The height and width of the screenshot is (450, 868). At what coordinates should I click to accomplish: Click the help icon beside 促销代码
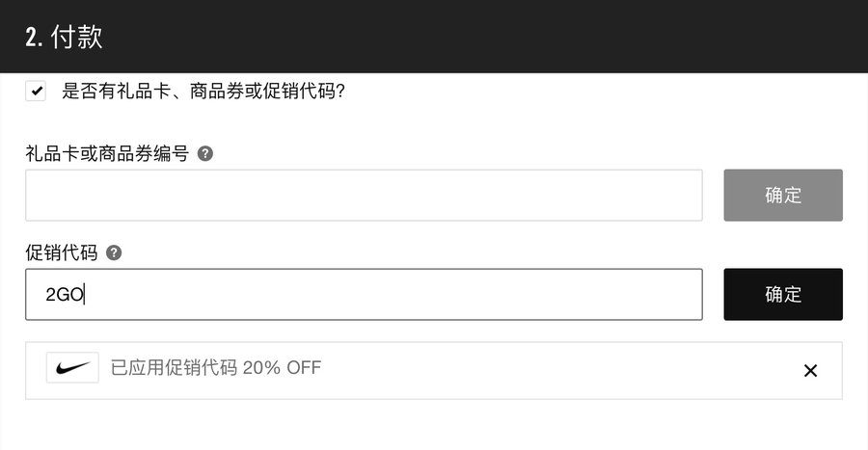[x=114, y=252]
